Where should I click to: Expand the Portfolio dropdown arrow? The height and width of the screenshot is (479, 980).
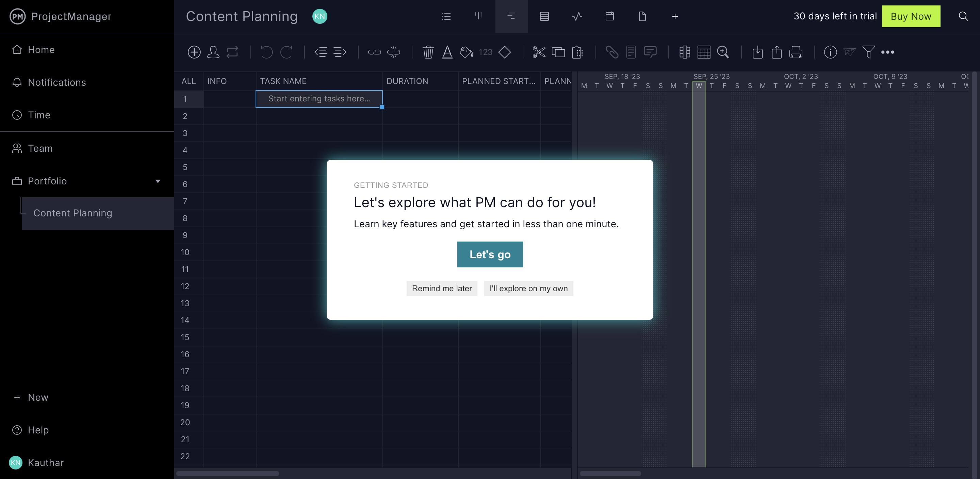tap(158, 181)
